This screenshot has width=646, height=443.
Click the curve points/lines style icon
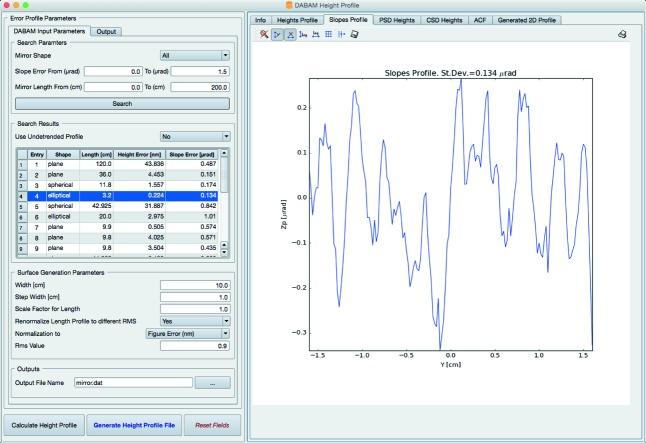click(341, 34)
